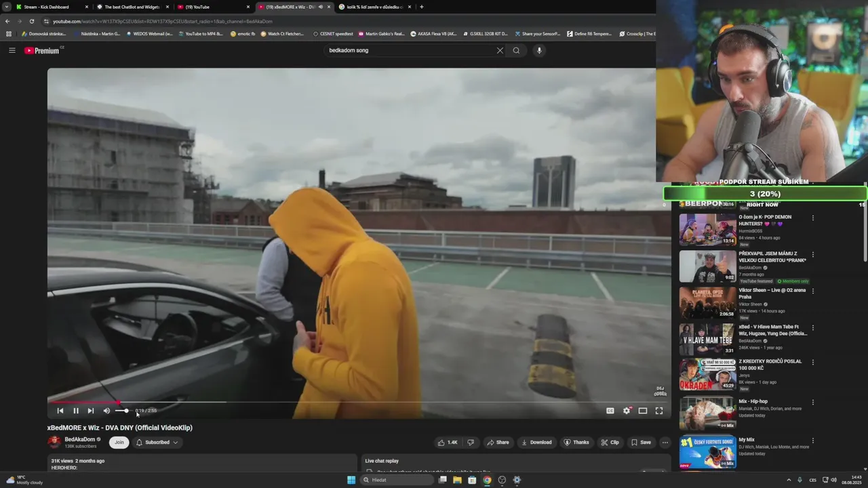Image resolution: width=868 pixels, height=488 pixels.
Task: Go back in browser history
Action: pyautogui.click(x=7, y=21)
